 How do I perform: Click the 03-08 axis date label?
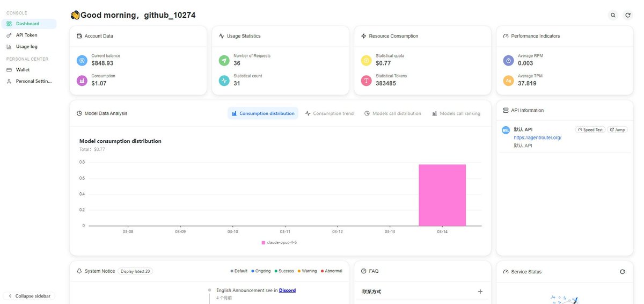(x=128, y=231)
